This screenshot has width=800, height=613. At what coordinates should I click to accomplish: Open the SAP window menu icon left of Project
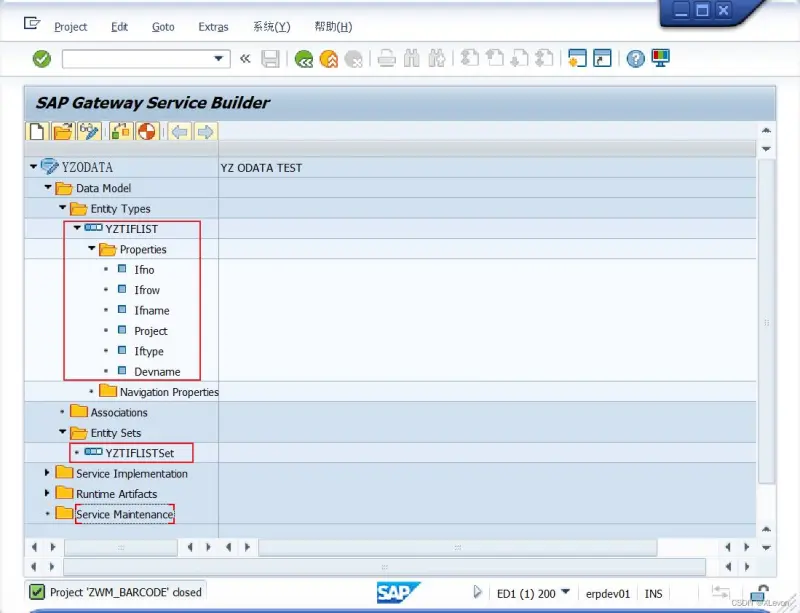coord(32,23)
